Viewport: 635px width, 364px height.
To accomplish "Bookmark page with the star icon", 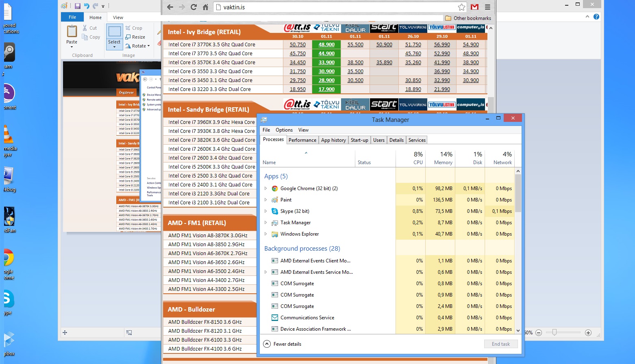I will [461, 7].
